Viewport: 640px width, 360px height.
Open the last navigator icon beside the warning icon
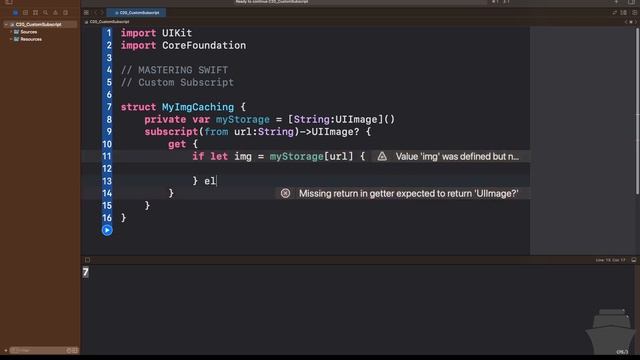65,13
